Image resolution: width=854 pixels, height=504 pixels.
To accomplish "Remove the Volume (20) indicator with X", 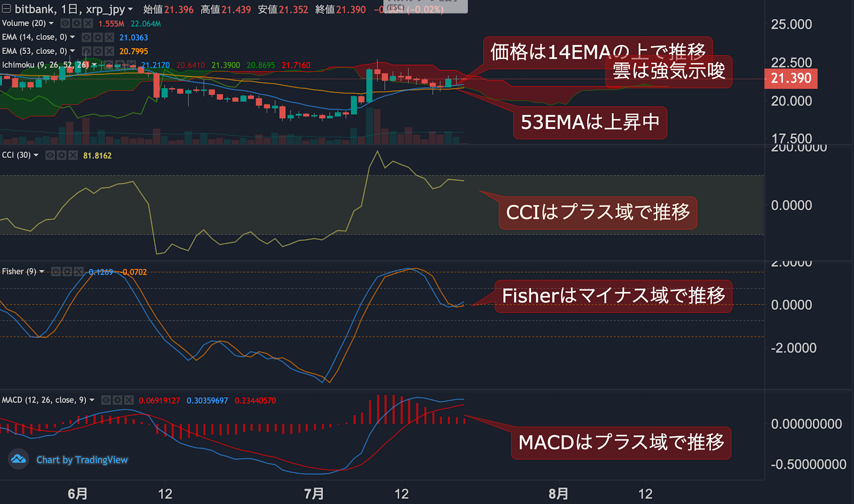I will click(88, 23).
